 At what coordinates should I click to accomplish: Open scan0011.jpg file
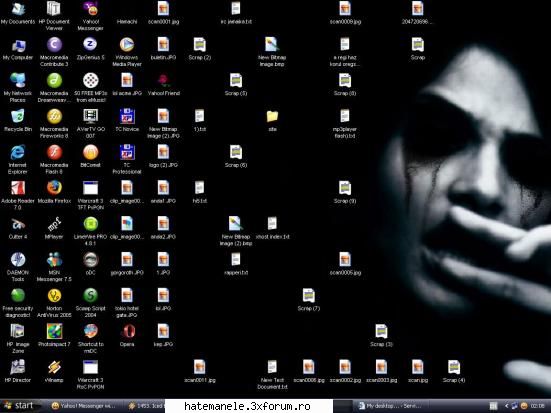tap(200, 371)
